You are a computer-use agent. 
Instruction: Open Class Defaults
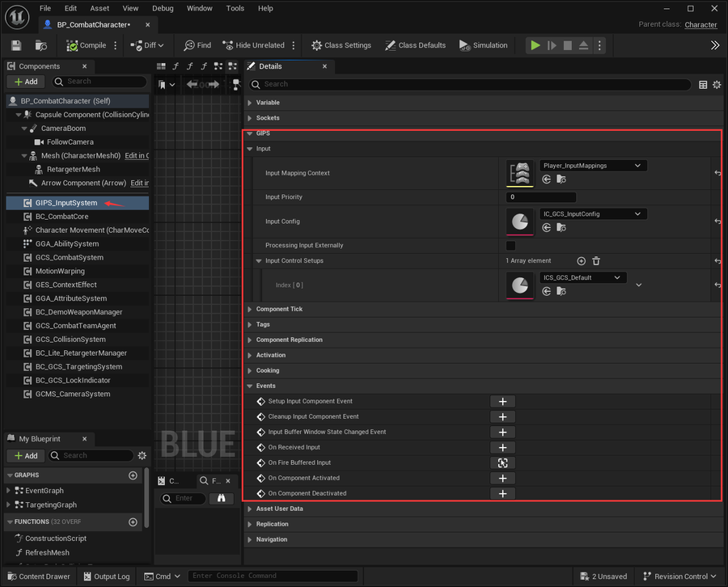(415, 45)
